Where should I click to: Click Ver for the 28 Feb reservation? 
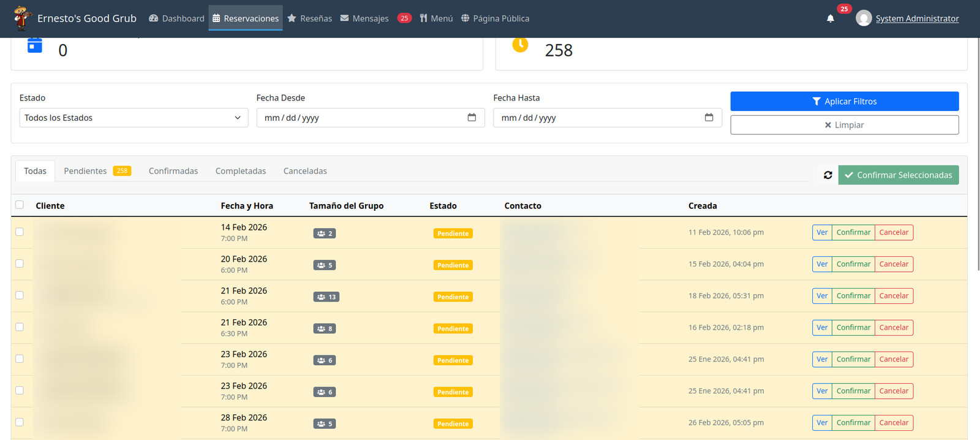point(822,423)
